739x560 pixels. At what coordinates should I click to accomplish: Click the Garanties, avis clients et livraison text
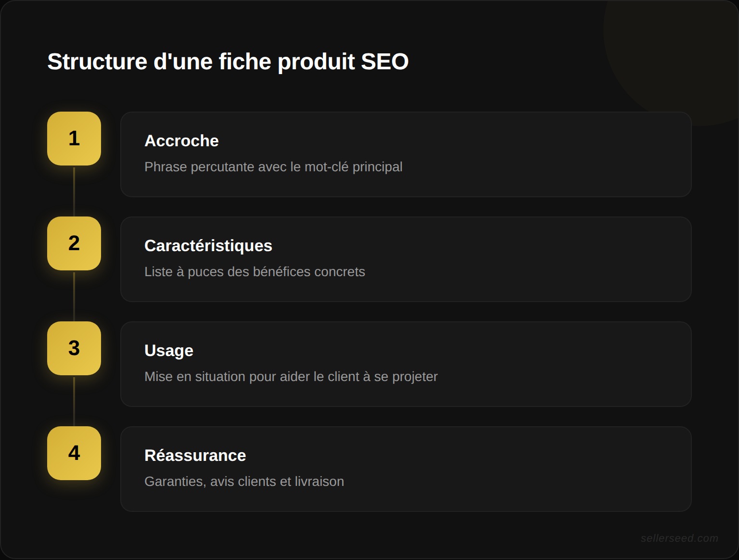[244, 481]
